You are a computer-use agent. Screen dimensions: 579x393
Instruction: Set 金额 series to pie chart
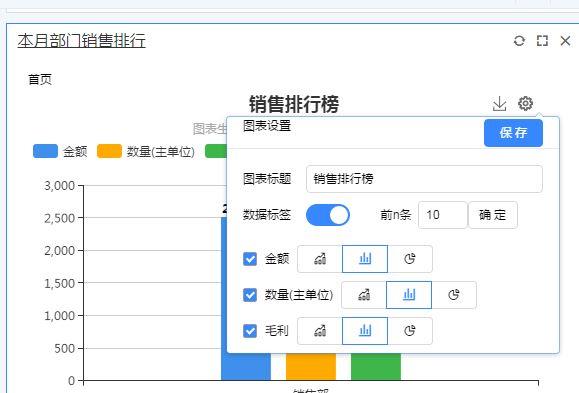pos(410,259)
